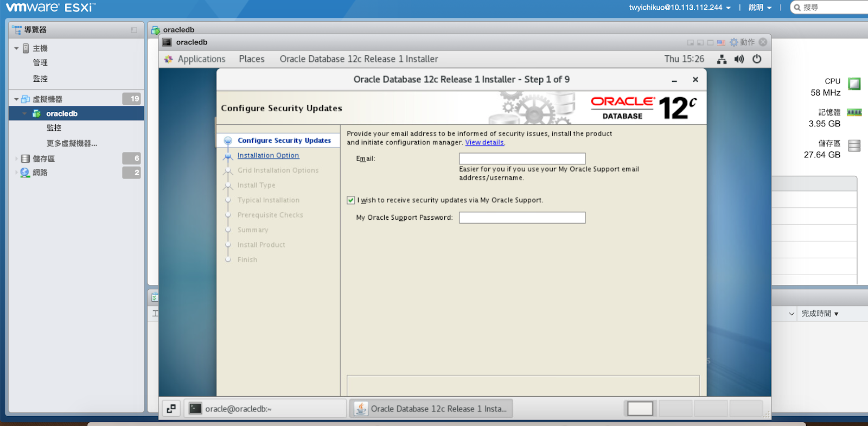The image size is (868, 426).
Task: Collapse the 主機 host tree node
Action: pyautogui.click(x=16, y=48)
